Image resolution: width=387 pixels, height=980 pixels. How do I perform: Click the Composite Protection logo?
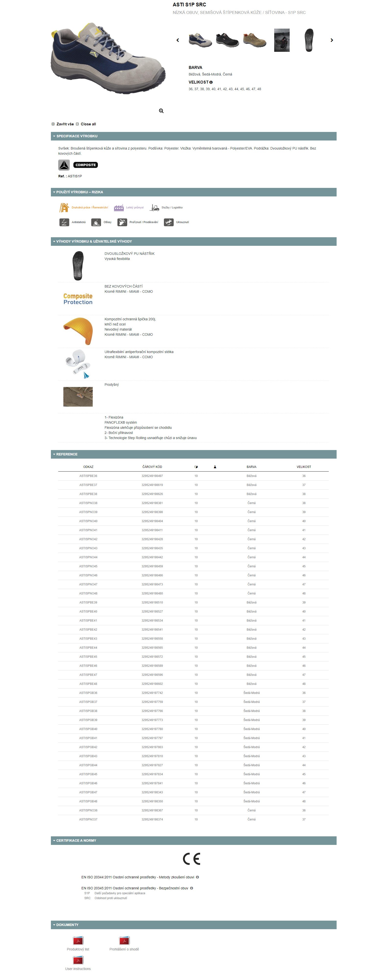(78, 299)
